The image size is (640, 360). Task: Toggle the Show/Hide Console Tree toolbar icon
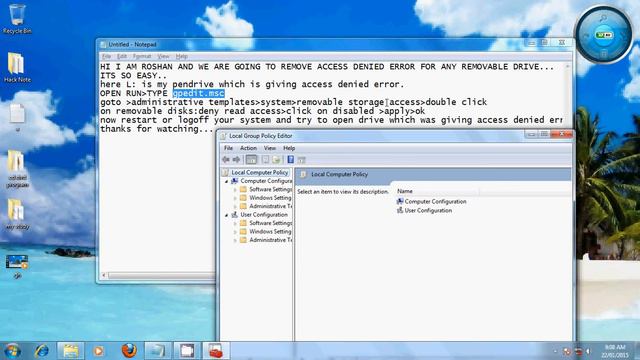[x=251, y=160]
